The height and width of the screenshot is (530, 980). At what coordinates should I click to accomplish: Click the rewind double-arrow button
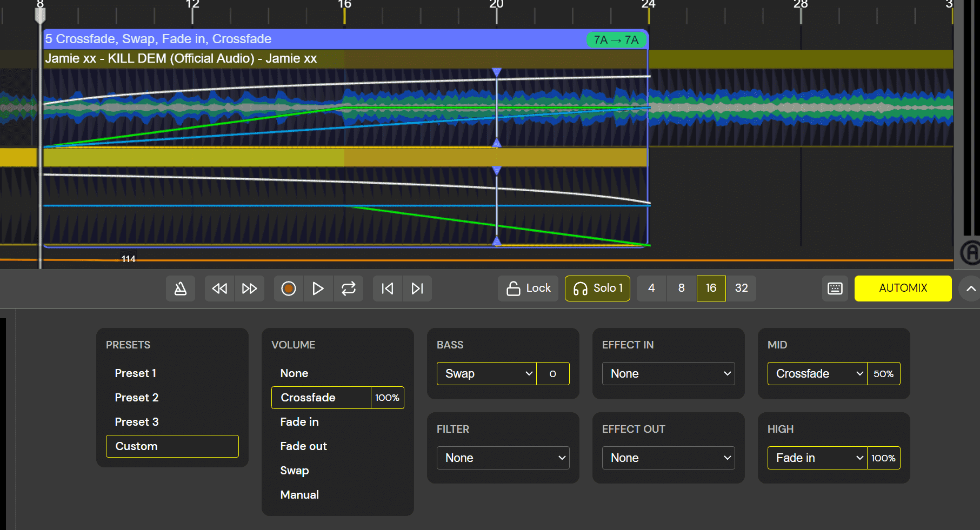[219, 289]
